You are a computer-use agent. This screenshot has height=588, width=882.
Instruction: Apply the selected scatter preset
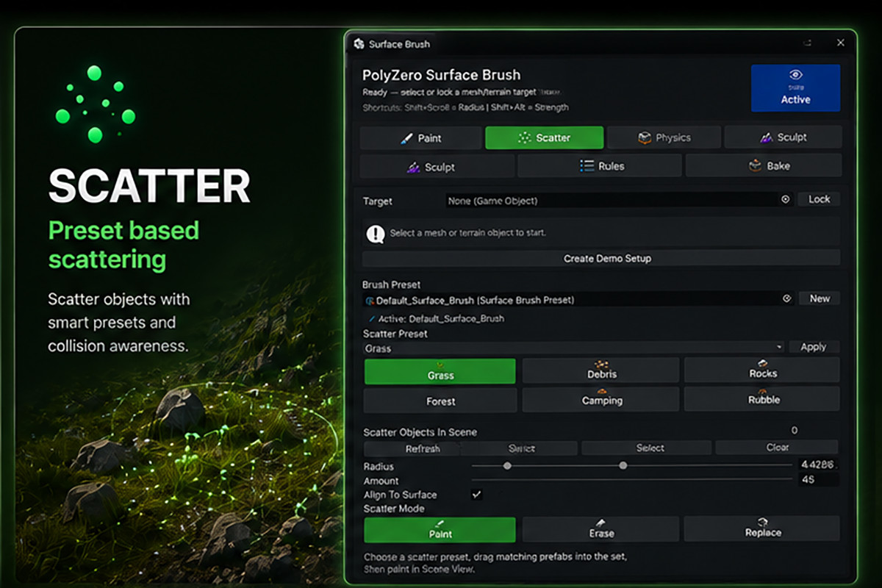click(814, 347)
